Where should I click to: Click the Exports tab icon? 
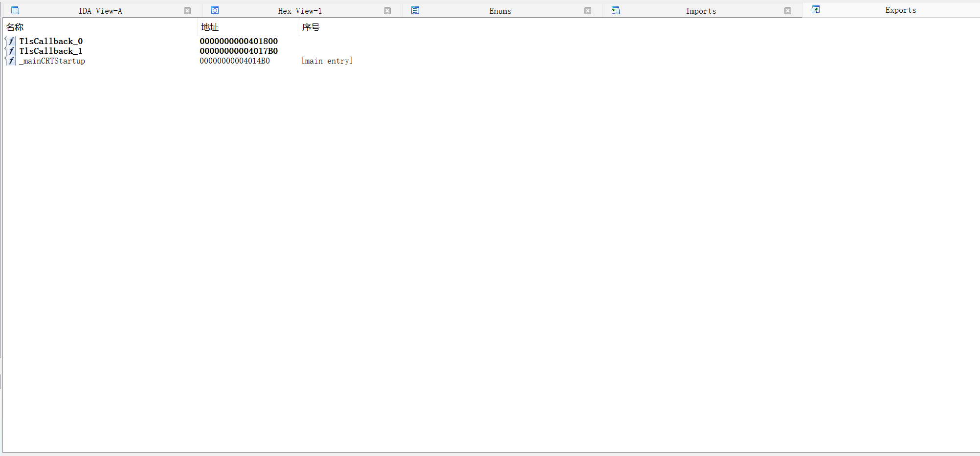816,10
